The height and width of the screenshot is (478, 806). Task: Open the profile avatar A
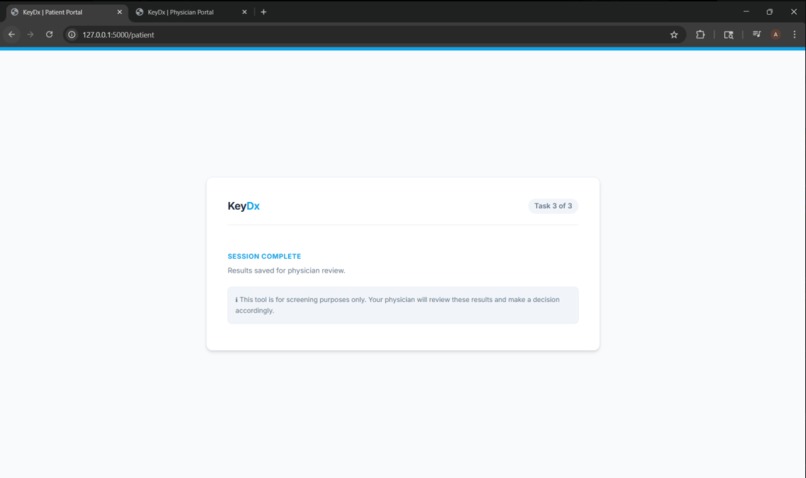click(x=776, y=34)
